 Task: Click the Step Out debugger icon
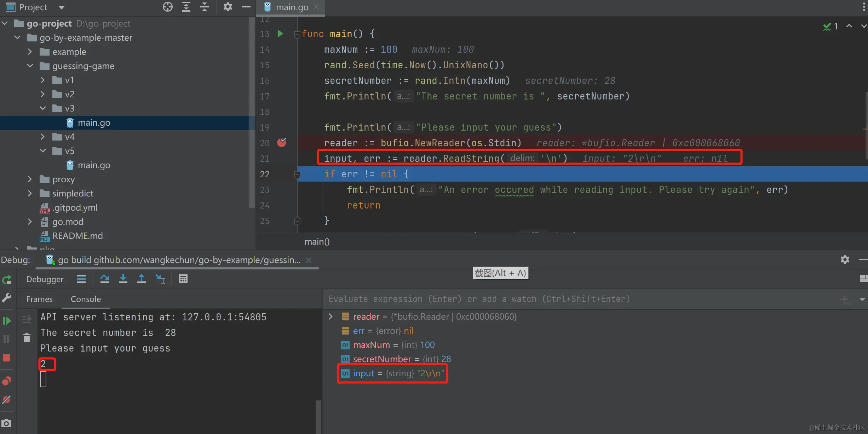(x=141, y=279)
